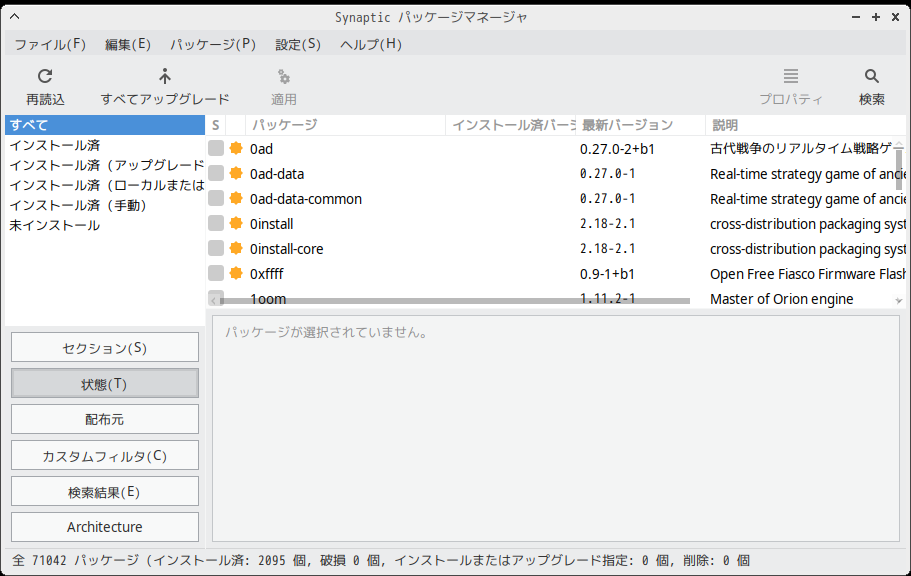The image size is (911, 576).
Task: Click the orange icon beside 0ad-data
Action: tap(236, 173)
